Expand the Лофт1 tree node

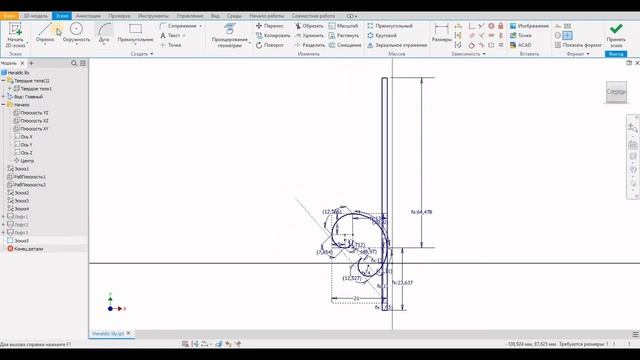(3, 217)
